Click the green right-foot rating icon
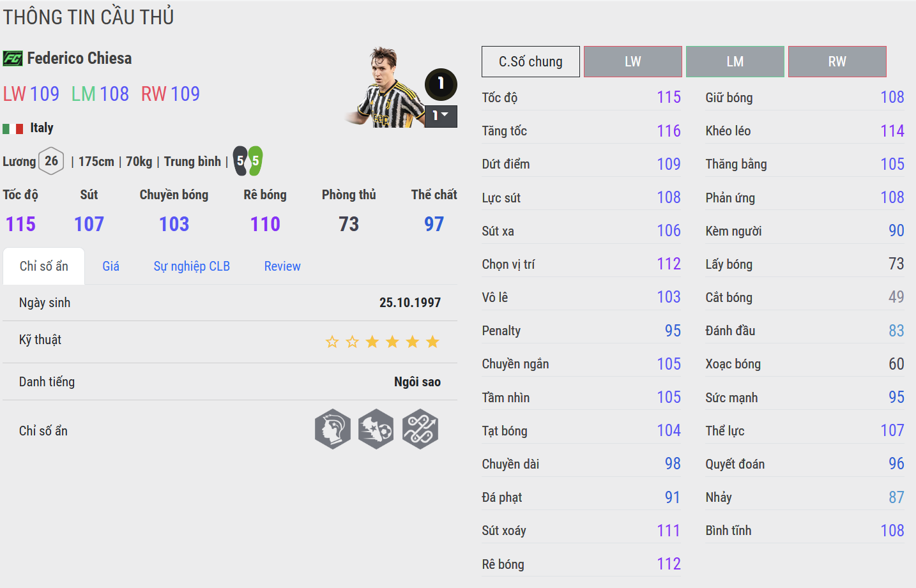The image size is (916, 588). tap(255, 161)
